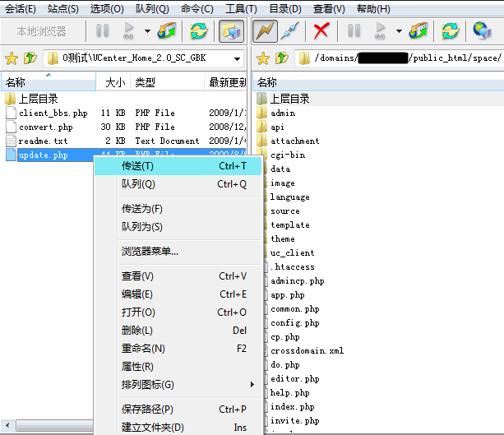Image resolution: width=504 pixels, height=435 pixels.
Task: Open the left play button dropdown arrow
Action: (147, 32)
